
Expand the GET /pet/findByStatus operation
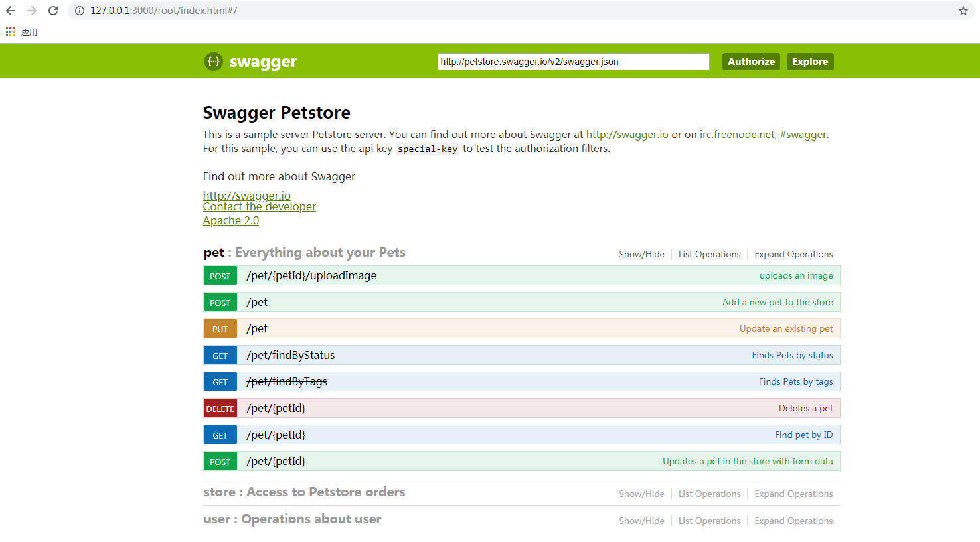(291, 355)
